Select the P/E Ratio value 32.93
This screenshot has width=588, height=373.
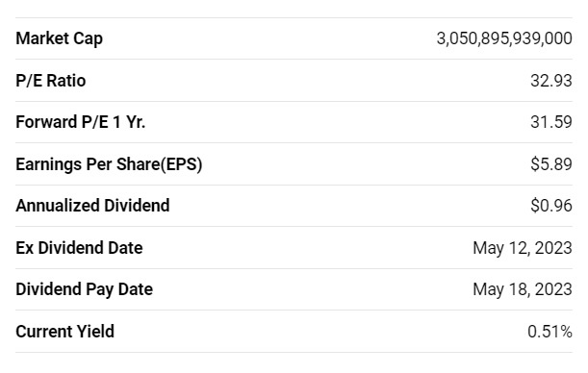coord(551,81)
